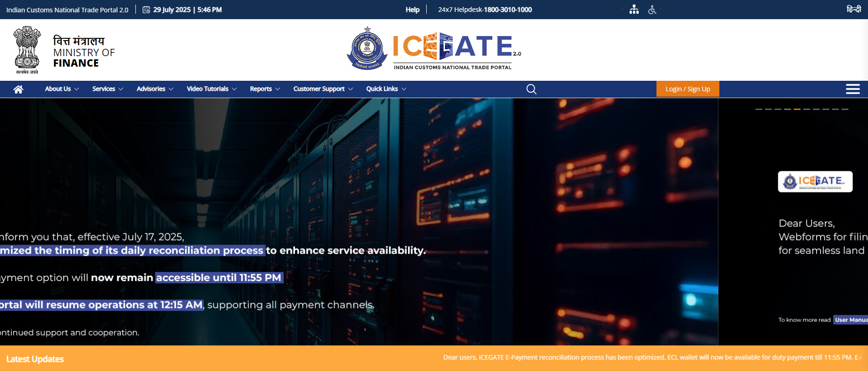This screenshot has height=371, width=868.
Task: Select the first carousel slide indicator
Action: coord(759,110)
